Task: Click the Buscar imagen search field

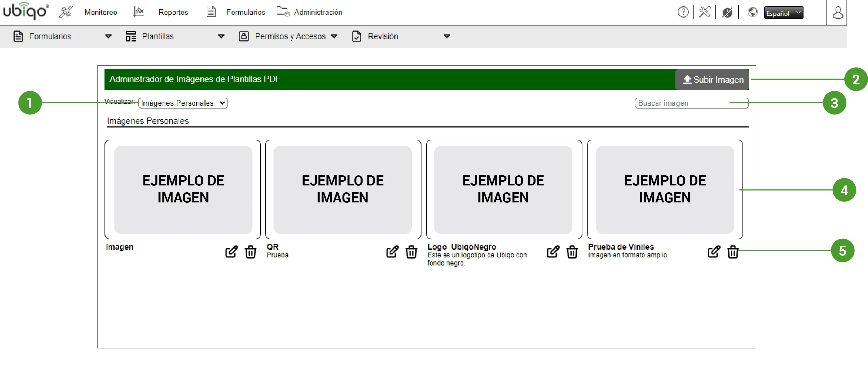Action: [692, 103]
